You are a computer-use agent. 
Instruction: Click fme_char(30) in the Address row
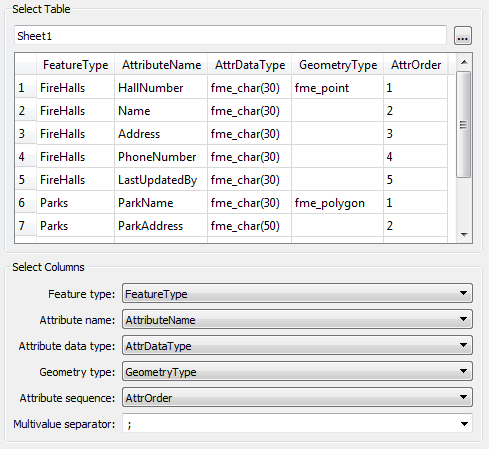[x=249, y=134]
